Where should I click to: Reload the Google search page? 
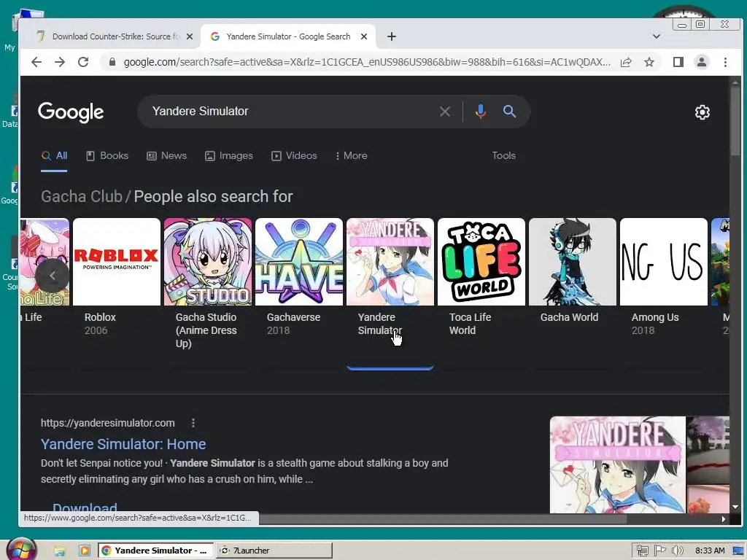click(83, 62)
